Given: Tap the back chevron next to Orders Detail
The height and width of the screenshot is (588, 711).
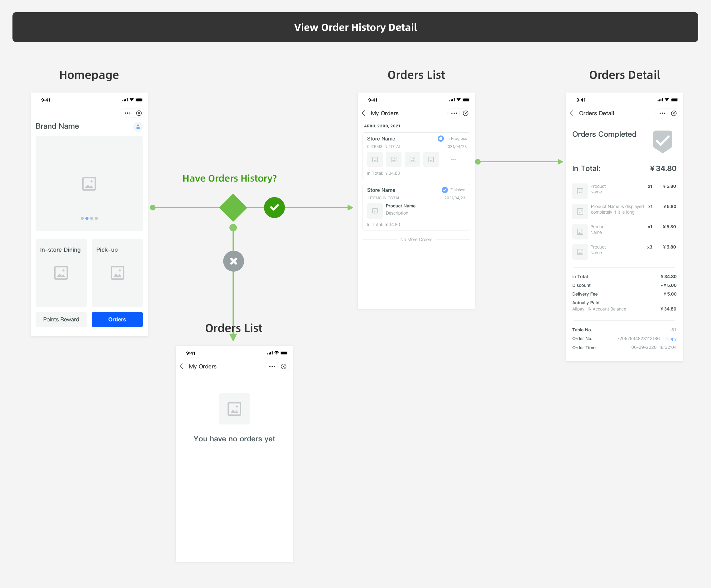Looking at the screenshot, I should [572, 113].
